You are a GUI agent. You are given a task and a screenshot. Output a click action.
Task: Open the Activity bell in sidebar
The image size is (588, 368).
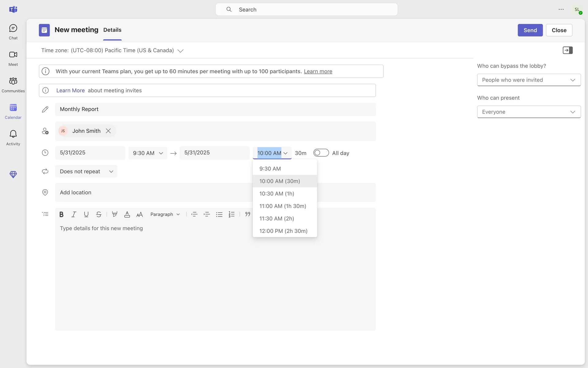(x=13, y=137)
